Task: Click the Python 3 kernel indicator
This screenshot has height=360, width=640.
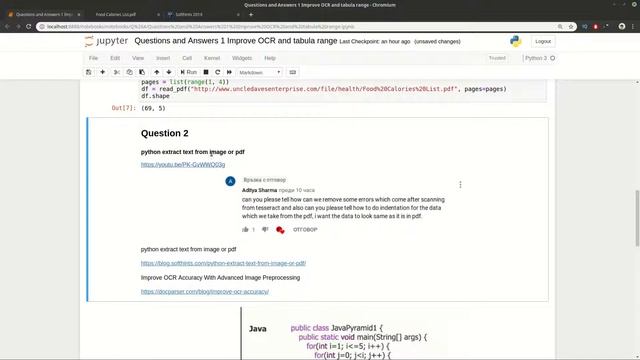Action: [540, 58]
